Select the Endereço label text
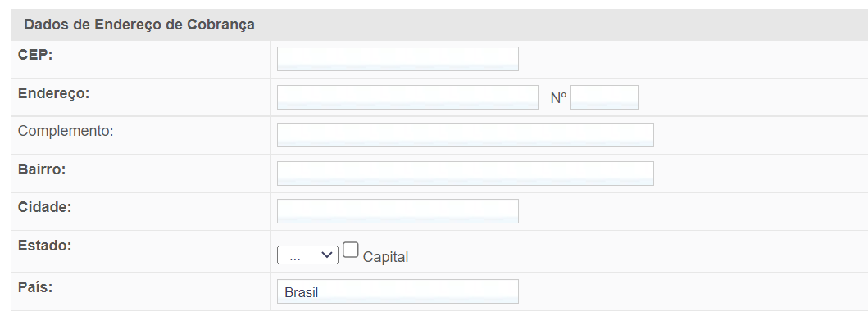The height and width of the screenshot is (320, 868). pos(54,93)
